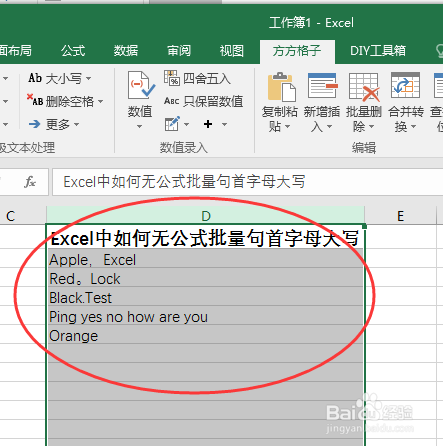Click the plus sign icon
The height and width of the screenshot is (446, 443).
[208, 124]
